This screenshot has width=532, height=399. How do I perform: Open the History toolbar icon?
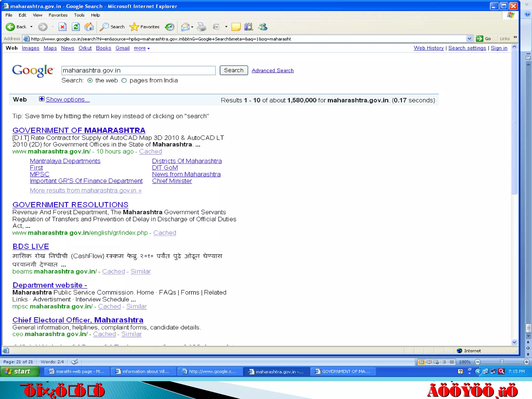[170, 27]
